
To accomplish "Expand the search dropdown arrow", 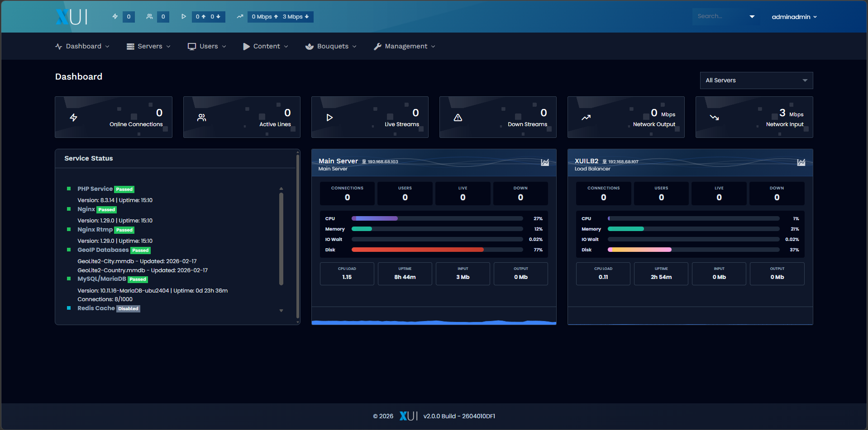I will (x=752, y=17).
